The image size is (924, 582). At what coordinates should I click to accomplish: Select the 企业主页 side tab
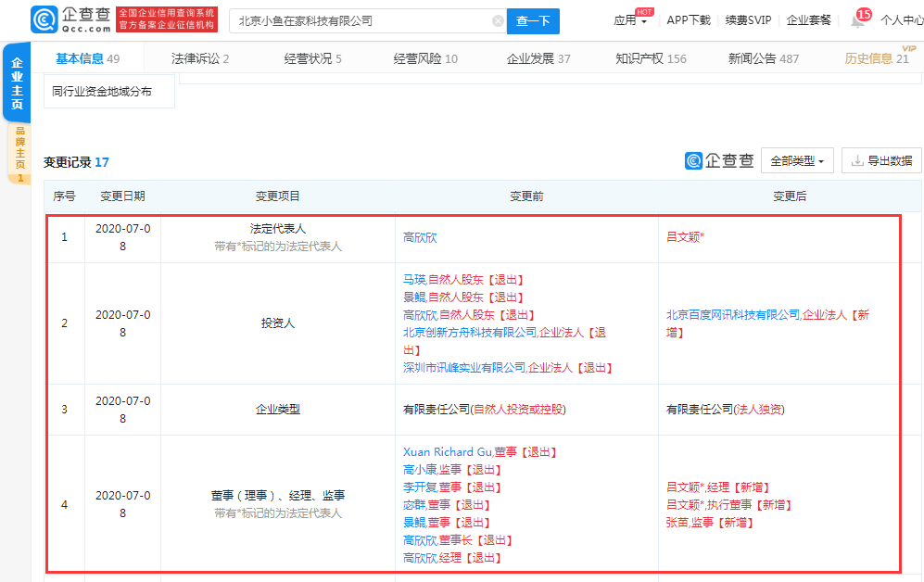[x=17, y=82]
